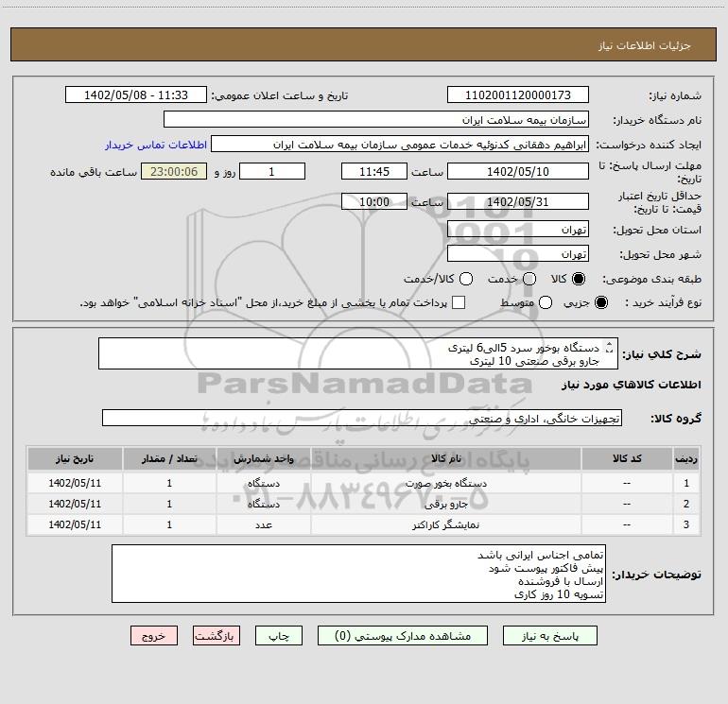Select the جزیی purchase type radio
Viewport: 728px width, 704px height.
click(x=601, y=302)
